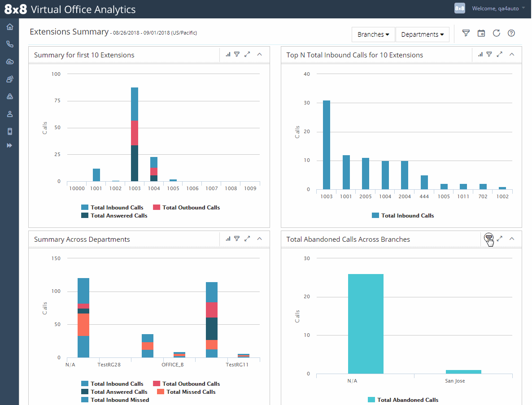Open the home icon in the sidebar
This screenshot has width=532, height=405.
(x=9, y=26)
